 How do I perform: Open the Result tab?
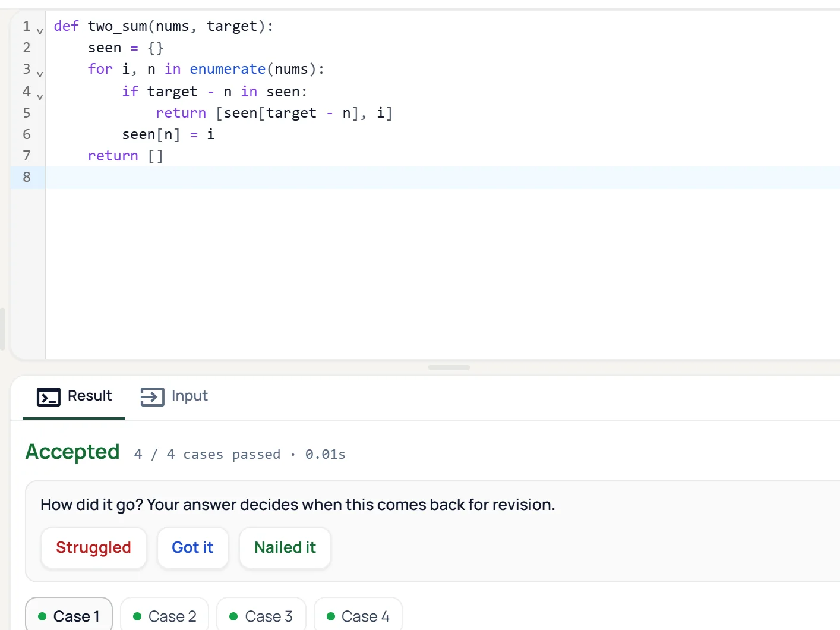click(74, 396)
